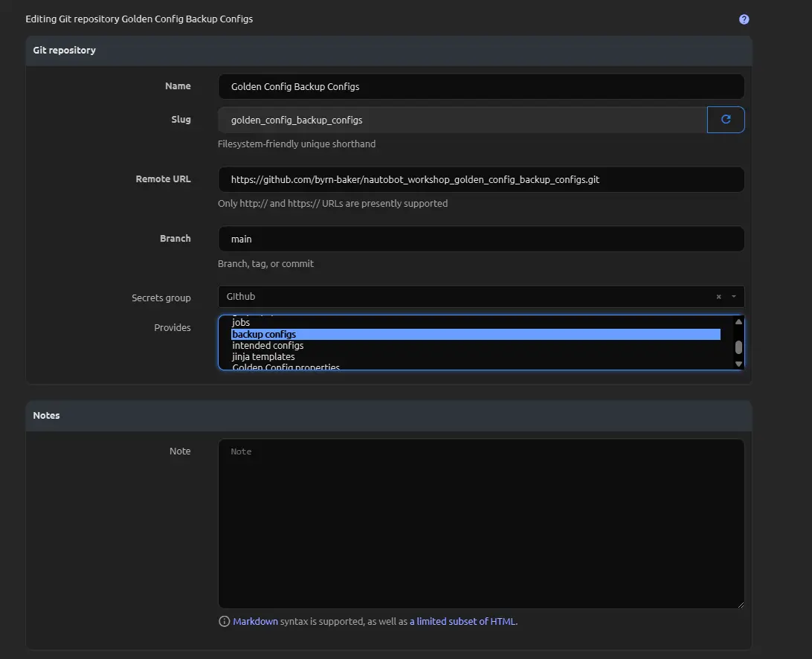
Task: Open the Secrets group dropdown arrow
Action: click(x=734, y=297)
